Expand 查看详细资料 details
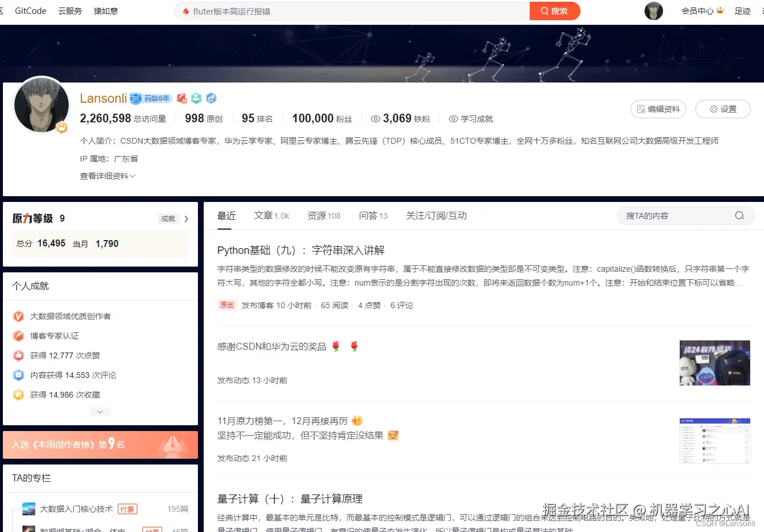The height and width of the screenshot is (532, 764). click(x=107, y=176)
